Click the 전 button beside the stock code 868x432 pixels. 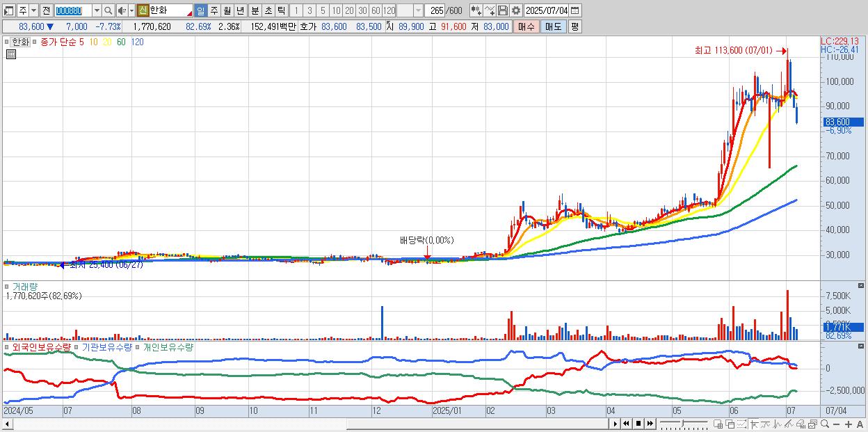point(46,11)
